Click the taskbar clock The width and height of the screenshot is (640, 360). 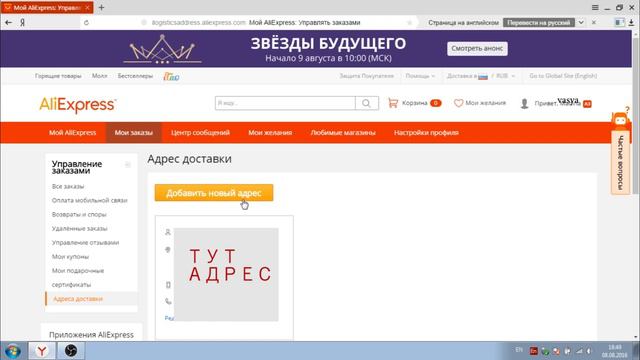point(614,351)
